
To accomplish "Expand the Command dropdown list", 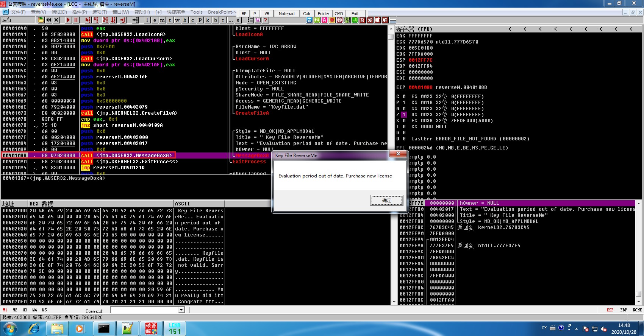I will pyautogui.click(x=181, y=310).
